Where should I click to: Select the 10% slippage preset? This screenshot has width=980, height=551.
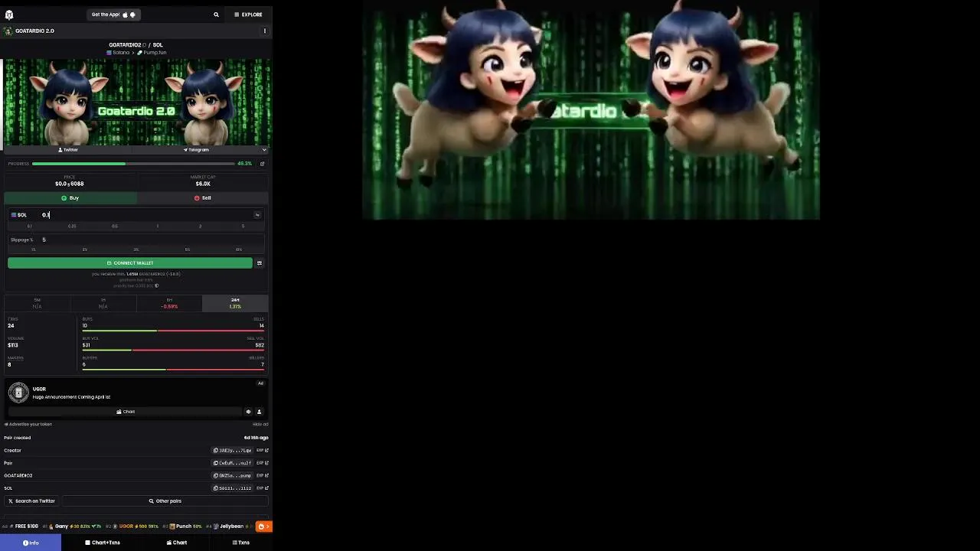pos(239,249)
